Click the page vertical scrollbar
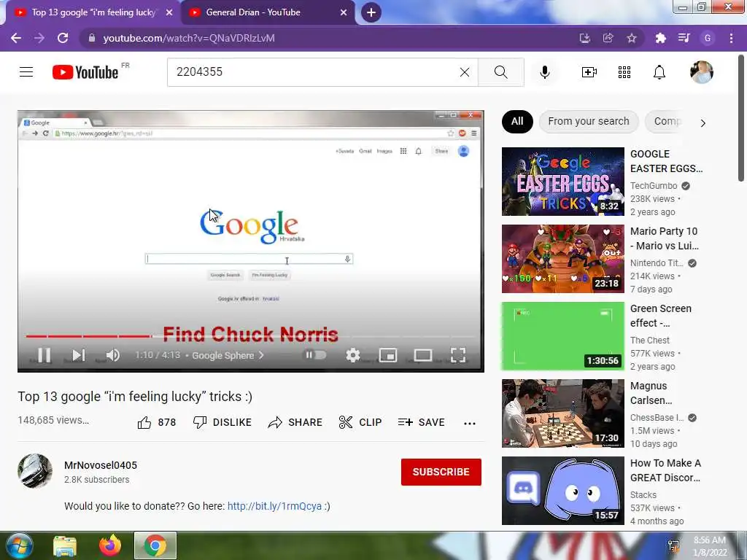 pyautogui.click(x=741, y=119)
